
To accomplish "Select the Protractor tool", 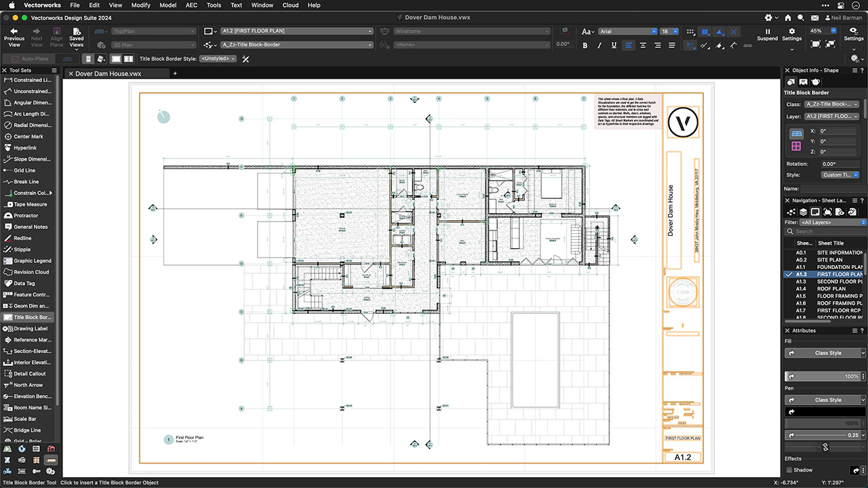I will 26,216.
